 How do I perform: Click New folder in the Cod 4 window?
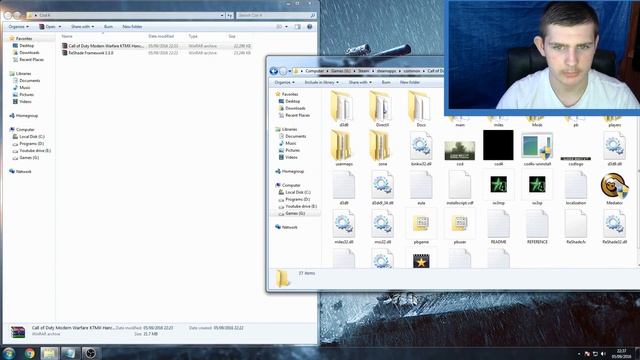(x=132, y=27)
